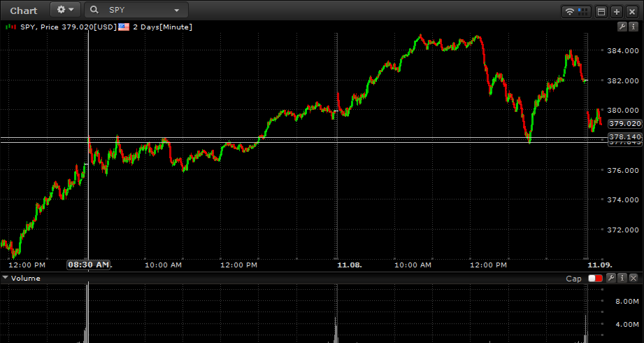Screen dimensions: 644x343
Task: Click the 379.020 current price tag
Action: point(624,123)
